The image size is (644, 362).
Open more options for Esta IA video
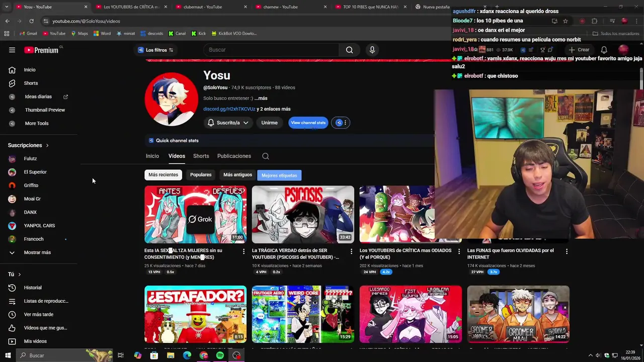click(244, 251)
